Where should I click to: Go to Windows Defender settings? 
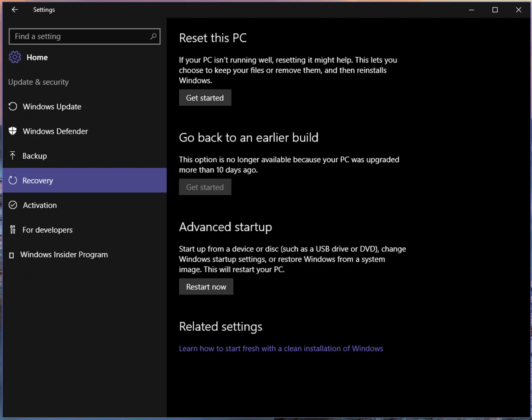click(x=55, y=131)
